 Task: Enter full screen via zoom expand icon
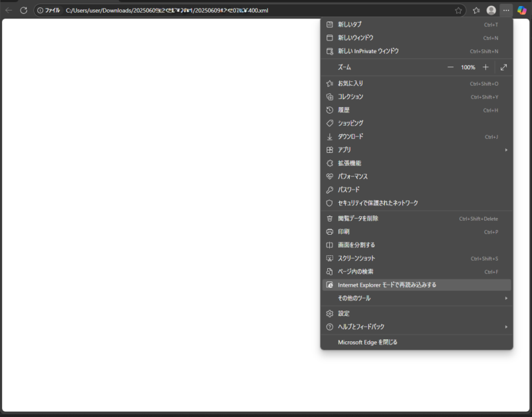point(503,67)
